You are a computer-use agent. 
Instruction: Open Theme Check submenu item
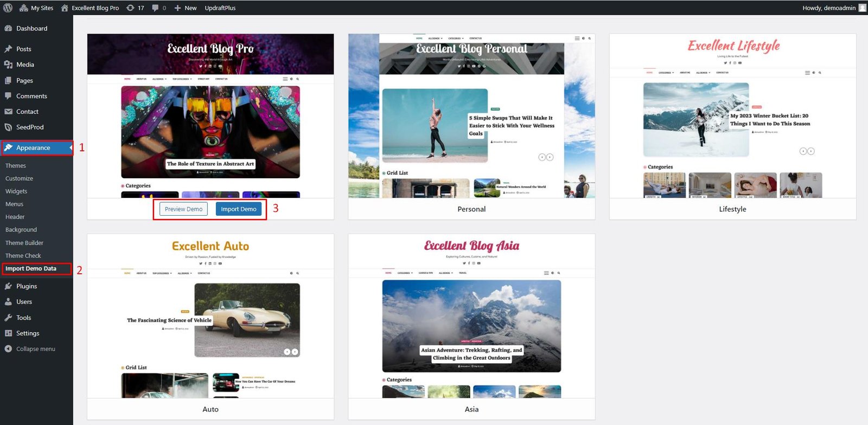[23, 256]
